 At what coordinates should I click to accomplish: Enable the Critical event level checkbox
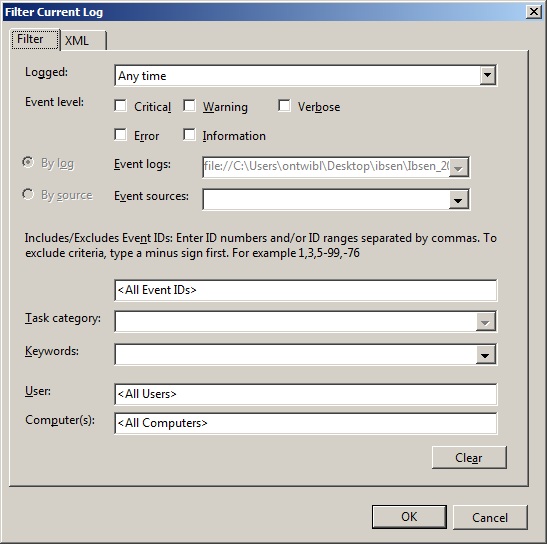point(120,106)
